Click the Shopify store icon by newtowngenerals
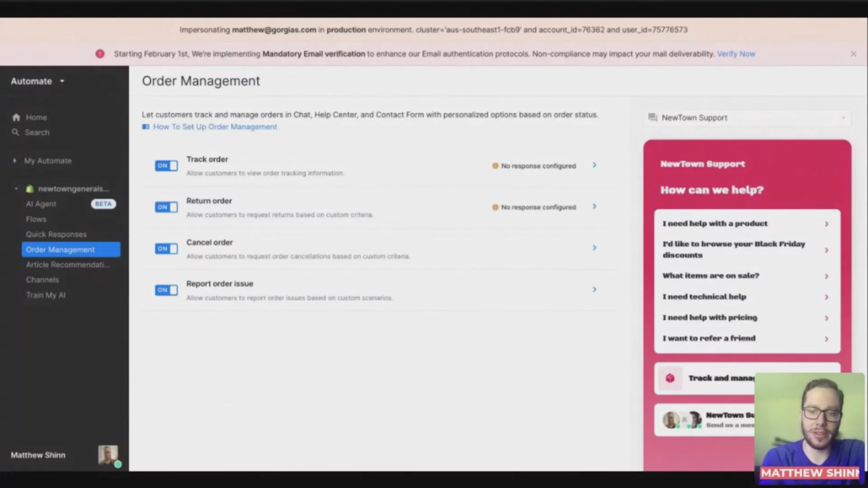This screenshot has width=868, height=488. coord(30,189)
